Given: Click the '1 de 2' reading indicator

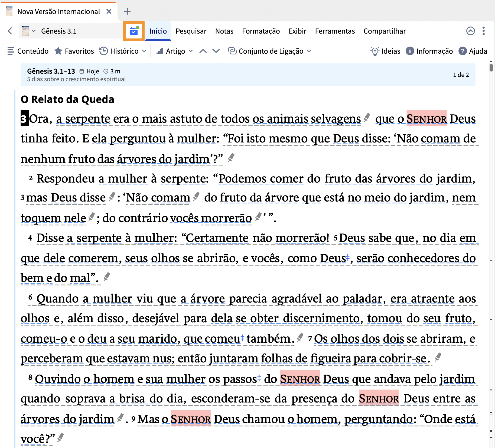Looking at the screenshot, I should (x=461, y=75).
